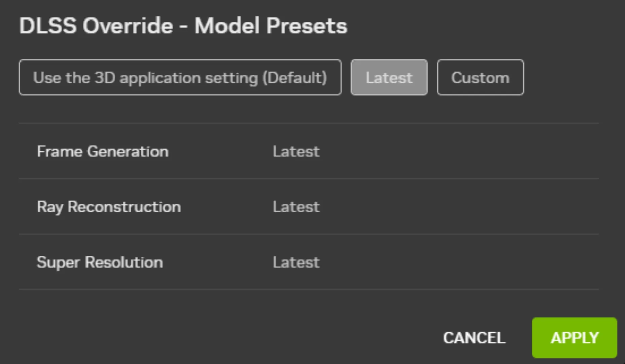Open the Latest value beside Frame Generation
The image size is (625, 364).
click(296, 151)
